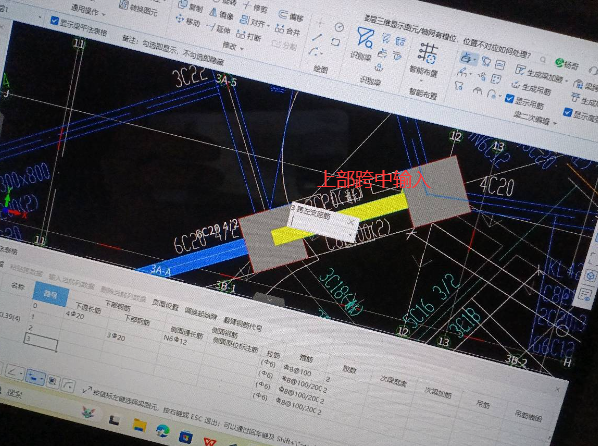Image resolution: width=598 pixels, height=446 pixels.
Task: Click the large 识别梁 funnel icon
Action: point(365,38)
